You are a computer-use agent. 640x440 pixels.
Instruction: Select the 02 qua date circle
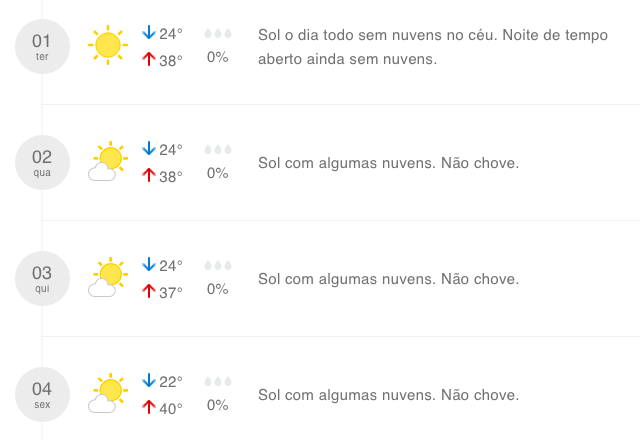pyautogui.click(x=42, y=162)
